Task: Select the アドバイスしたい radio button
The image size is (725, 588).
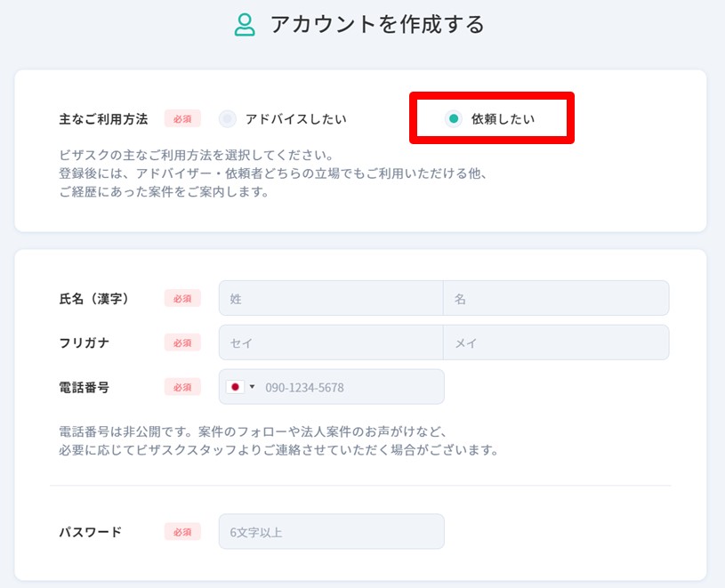Action: click(228, 119)
